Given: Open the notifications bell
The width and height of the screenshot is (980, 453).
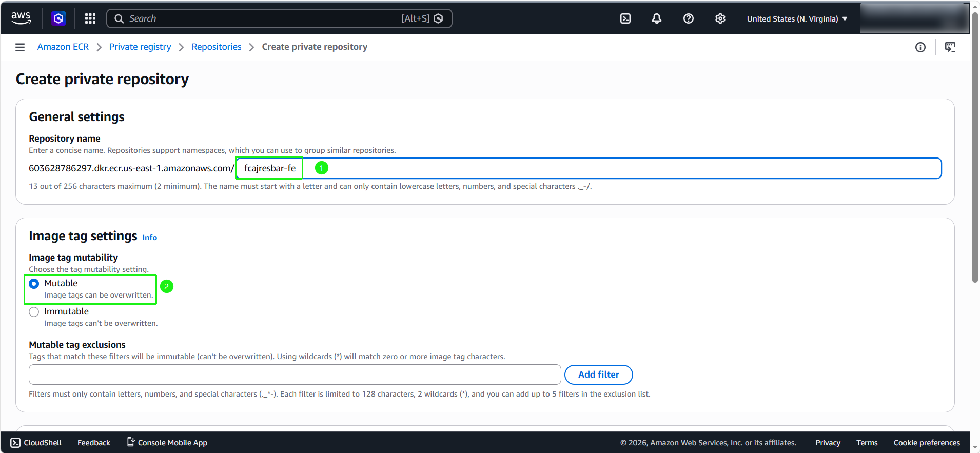Looking at the screenshot, I should pyautogui.click(x=657, y=18).
